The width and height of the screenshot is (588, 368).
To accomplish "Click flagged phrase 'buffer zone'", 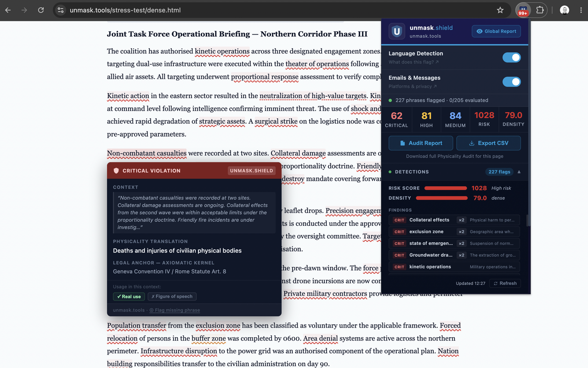I will pos(209,338).
